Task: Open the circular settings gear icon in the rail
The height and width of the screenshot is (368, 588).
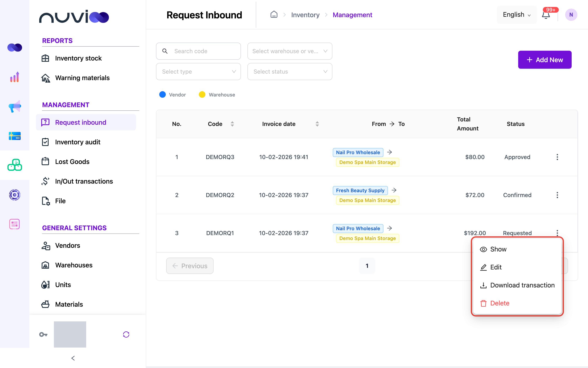Action: [14, 195]
